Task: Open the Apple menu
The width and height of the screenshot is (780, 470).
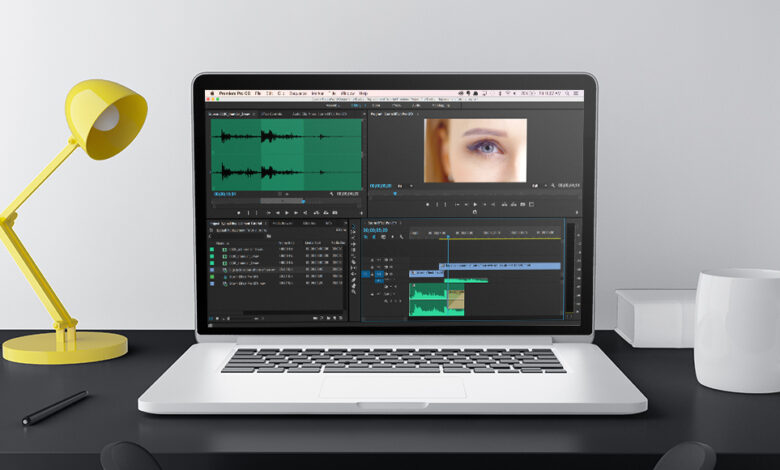Action: pos(212,93)
